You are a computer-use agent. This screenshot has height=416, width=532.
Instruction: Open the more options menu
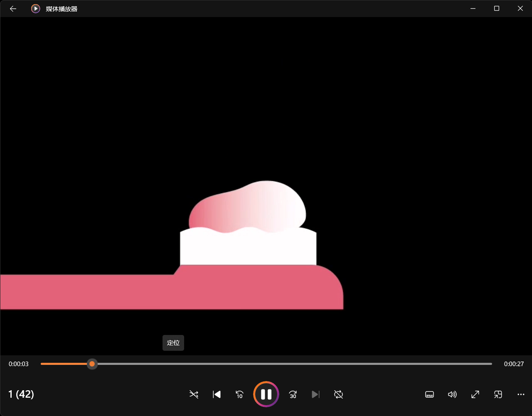(x=521, y=394)
